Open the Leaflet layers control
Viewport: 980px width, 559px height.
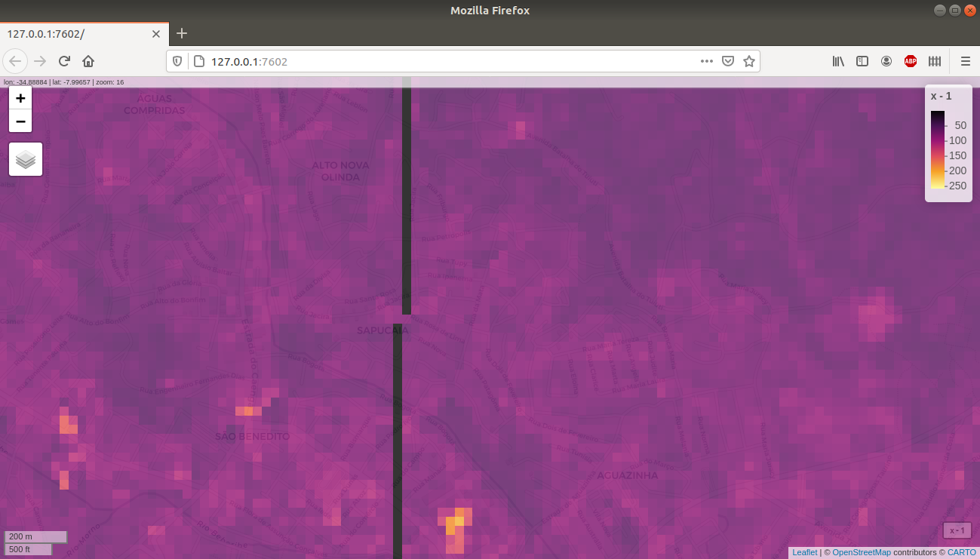pos(26,159)
